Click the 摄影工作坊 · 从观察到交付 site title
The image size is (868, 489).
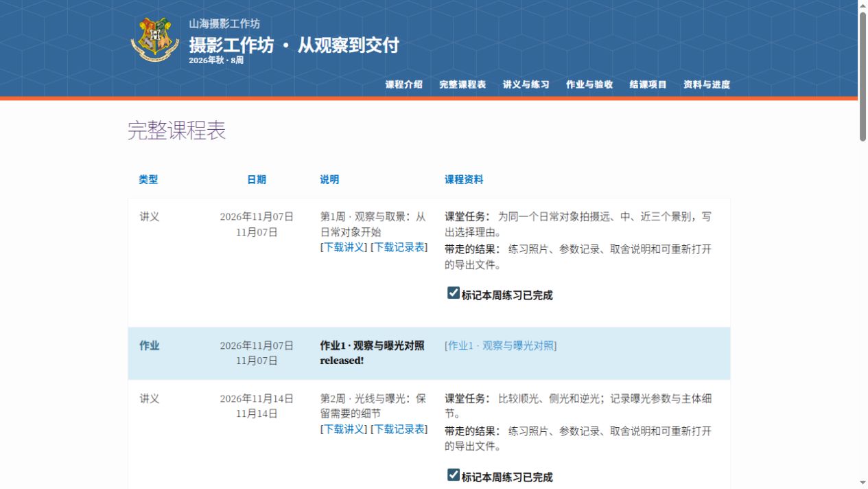pos(294,45)
